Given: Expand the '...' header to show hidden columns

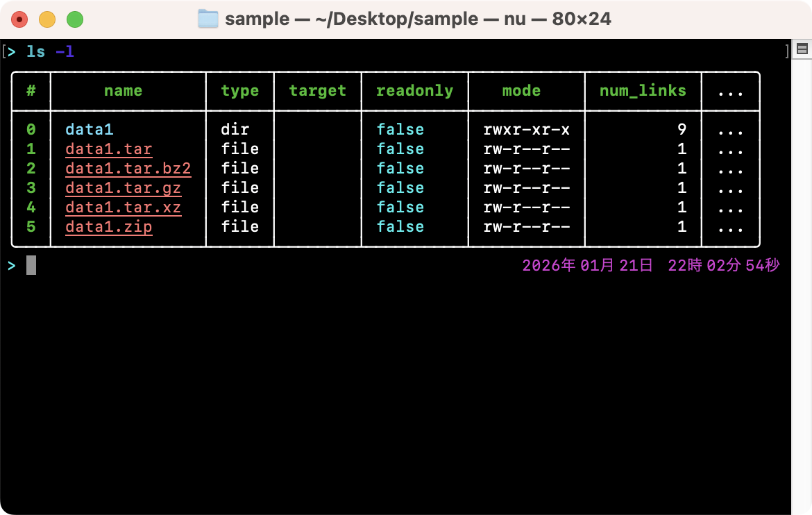Looking at the screenshot, I should (x=730, y=91).
